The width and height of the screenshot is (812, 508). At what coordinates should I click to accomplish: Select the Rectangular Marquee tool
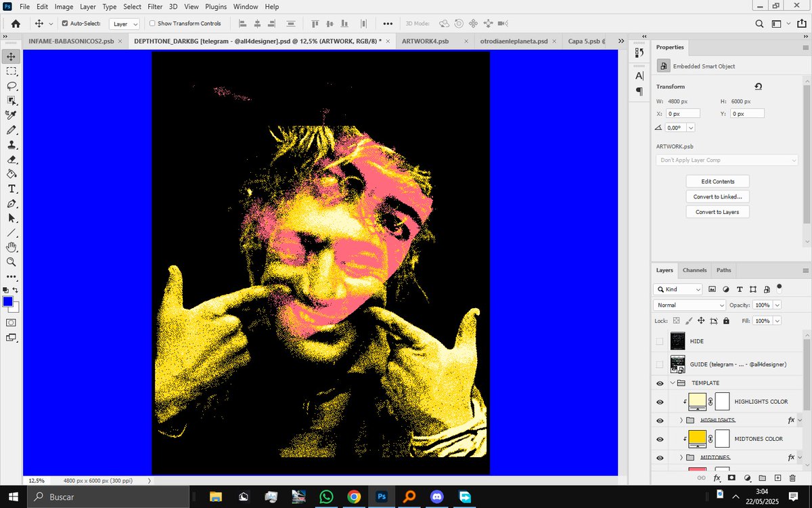tap(12, 71)
